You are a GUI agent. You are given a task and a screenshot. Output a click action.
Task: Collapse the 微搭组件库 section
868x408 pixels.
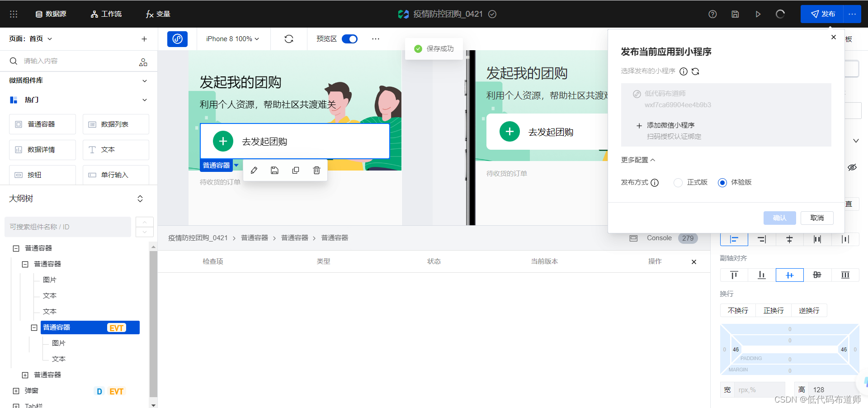click(145, 81)
